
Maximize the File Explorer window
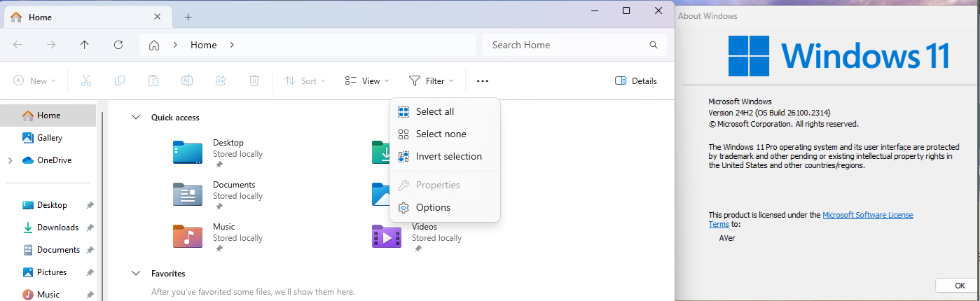(x=626, y=10)
